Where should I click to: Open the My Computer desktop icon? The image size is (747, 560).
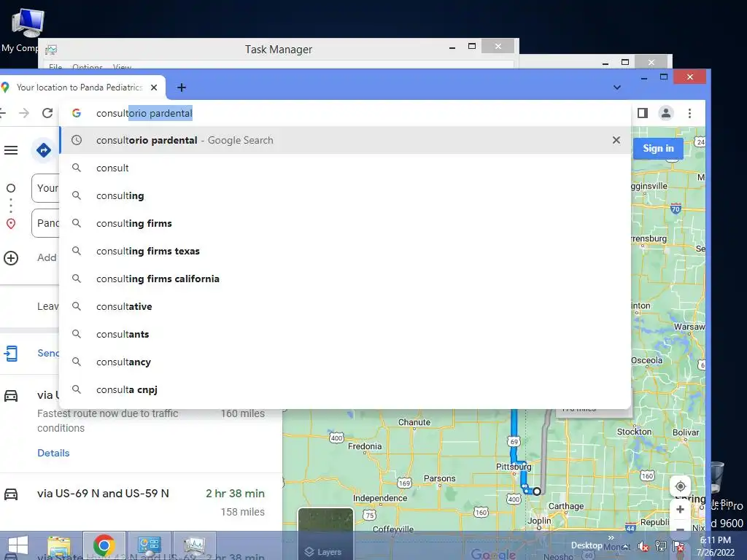point(28,29)
